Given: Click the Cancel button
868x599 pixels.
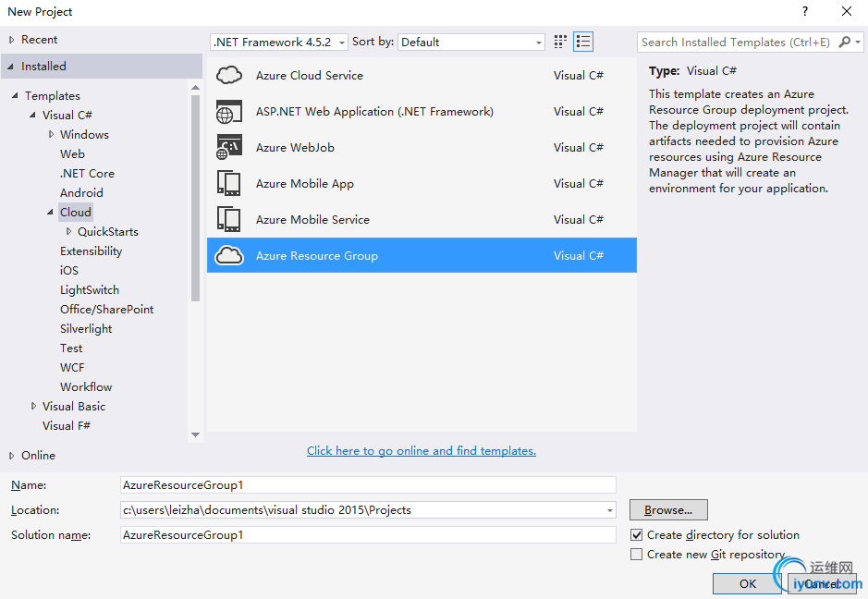Looking at the screenshot, I should [822, 583].
